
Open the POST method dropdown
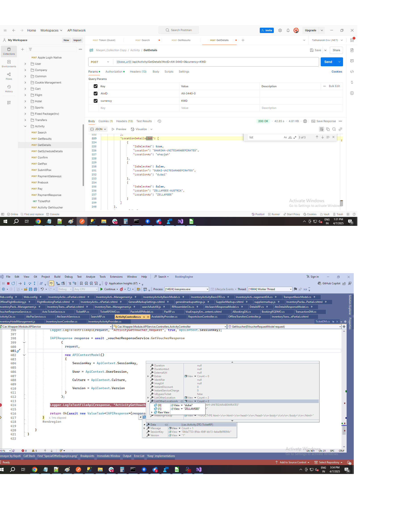coord(100,62)
